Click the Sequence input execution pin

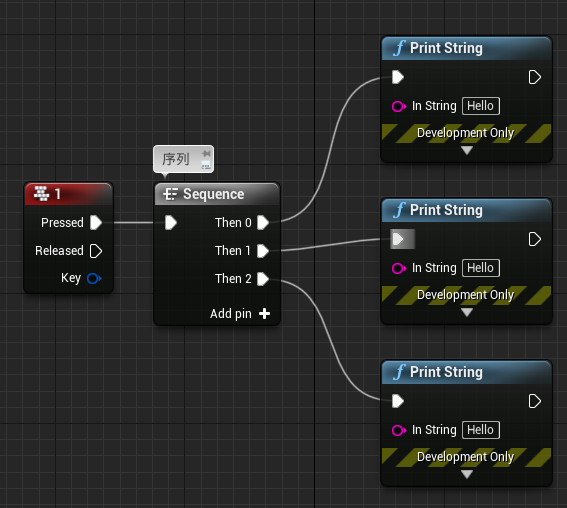pos(171,223)
